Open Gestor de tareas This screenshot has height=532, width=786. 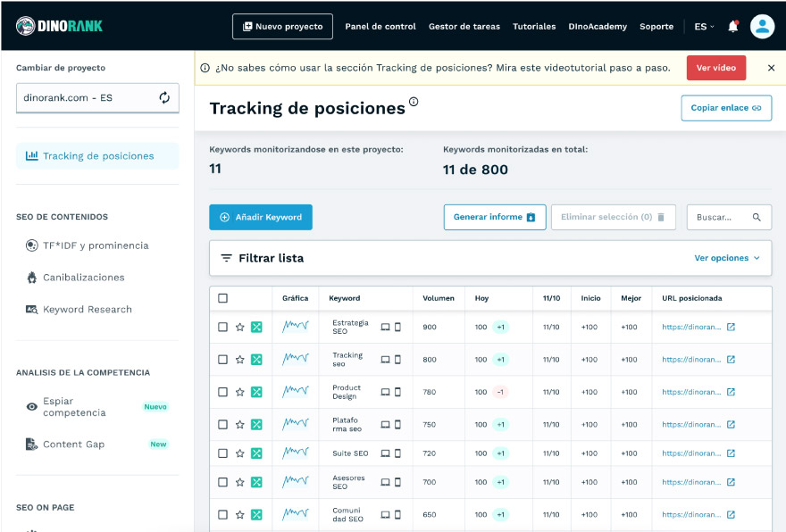(464, 27)
